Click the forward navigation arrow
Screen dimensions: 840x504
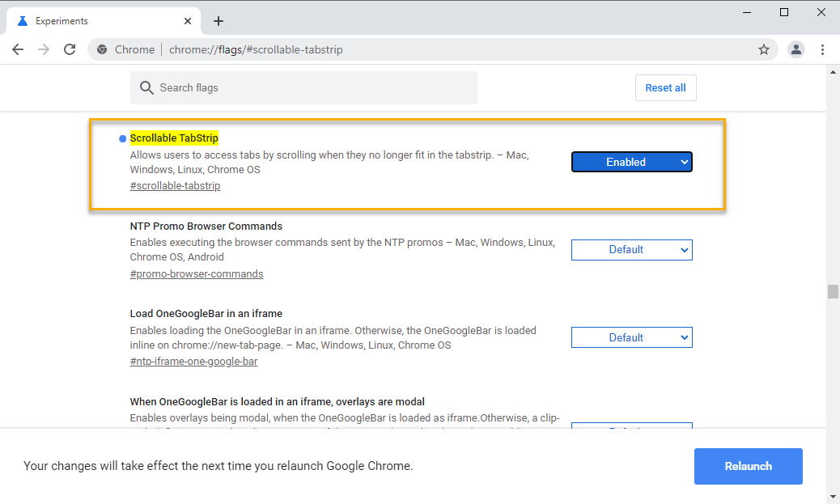[x=44, y=49]
